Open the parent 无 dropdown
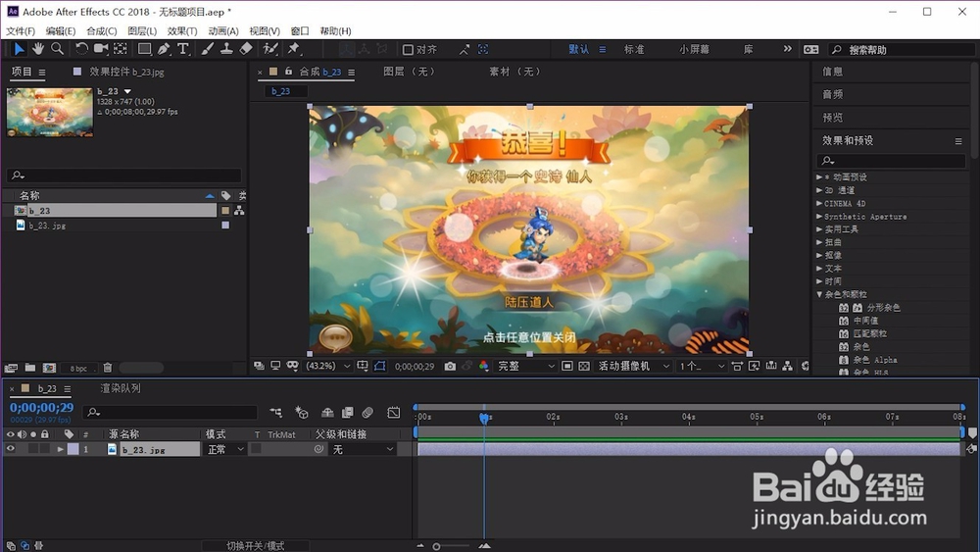The width and height of the screenshot is (980, 552). point(364,449)
